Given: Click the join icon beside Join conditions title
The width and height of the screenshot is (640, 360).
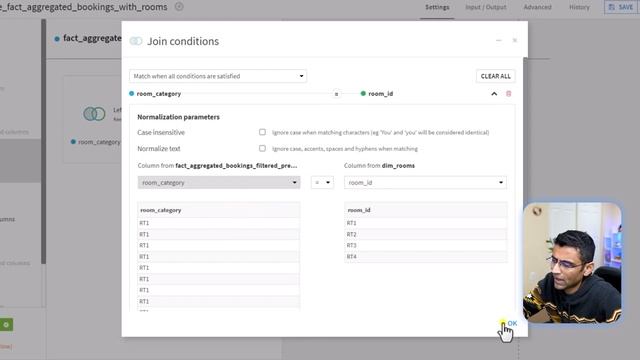Looking at the screenshot, I should [x=136, y=41].
